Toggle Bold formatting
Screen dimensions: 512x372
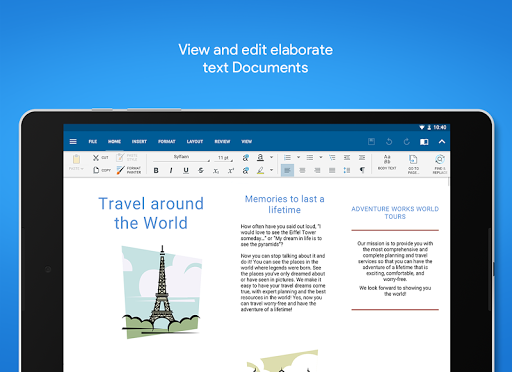(x=156, y=170)
